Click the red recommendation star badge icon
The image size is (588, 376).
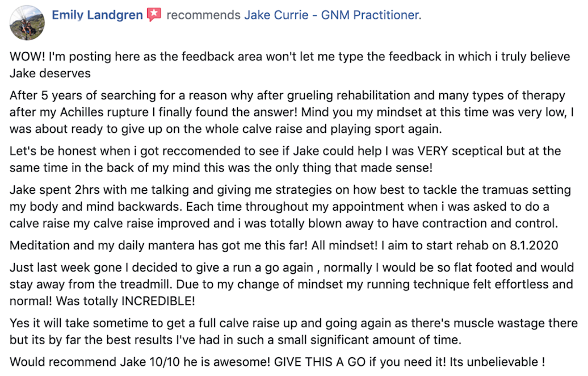pyautogui.click(x=154, y=15)
